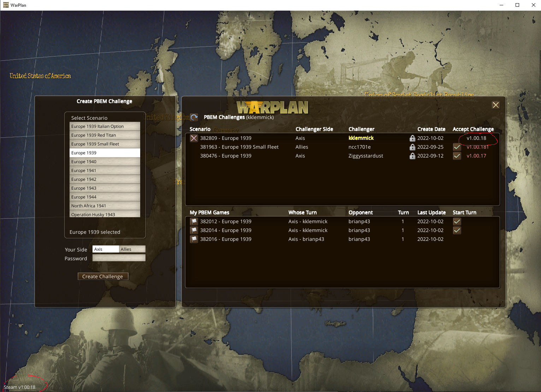
Task: Click the Steam v1.00.18 version label
Action: coord(19,387)
